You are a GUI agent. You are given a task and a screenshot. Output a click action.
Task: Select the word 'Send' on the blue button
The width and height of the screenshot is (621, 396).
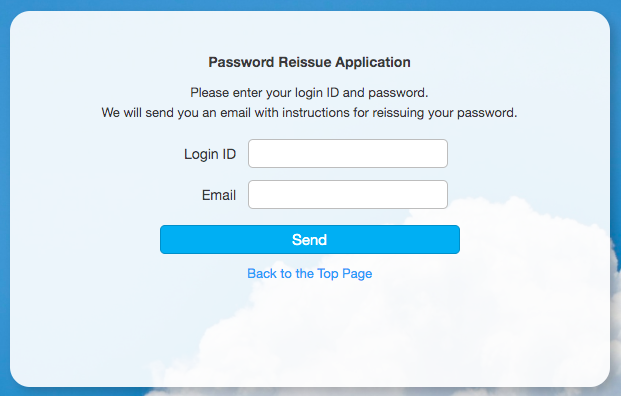coord(309,240)
